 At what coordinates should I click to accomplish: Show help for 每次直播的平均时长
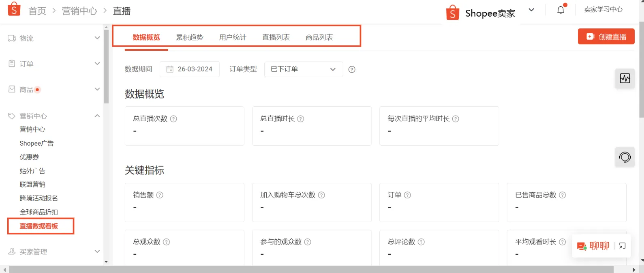(456, 119)
